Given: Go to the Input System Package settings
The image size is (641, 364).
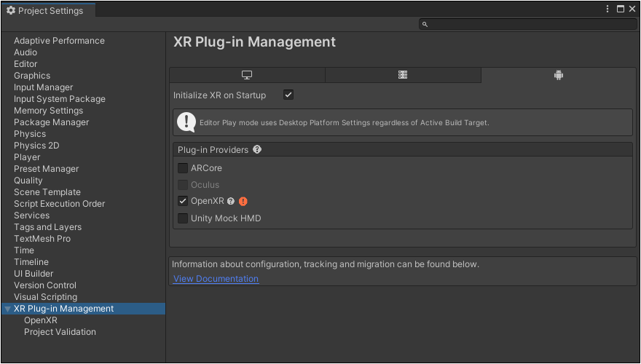Looking at the screenshot, I should 60,99.
